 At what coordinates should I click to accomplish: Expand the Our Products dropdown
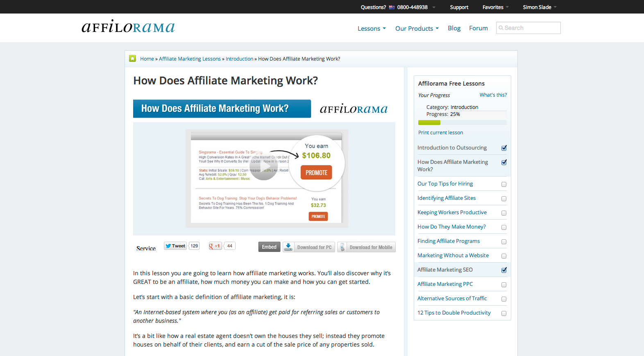point(417,28)
